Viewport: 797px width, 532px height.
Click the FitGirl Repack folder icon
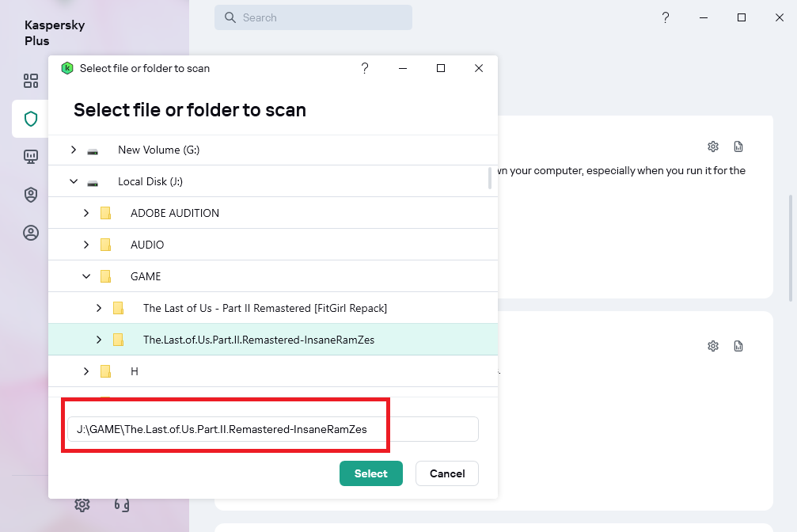point(118,308)
